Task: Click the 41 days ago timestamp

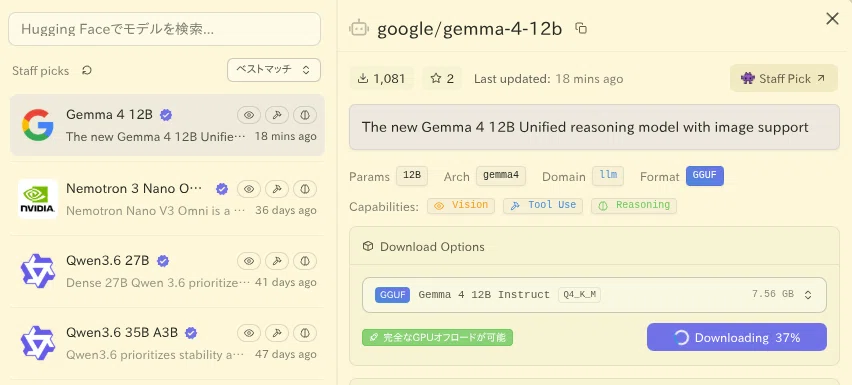Action: click(286, 282)
